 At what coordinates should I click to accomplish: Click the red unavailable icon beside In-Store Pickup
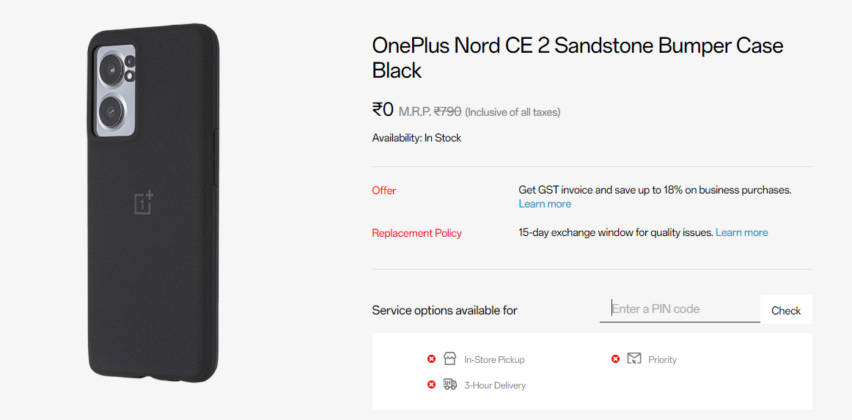pyautogui.click(x=431, y=359)
